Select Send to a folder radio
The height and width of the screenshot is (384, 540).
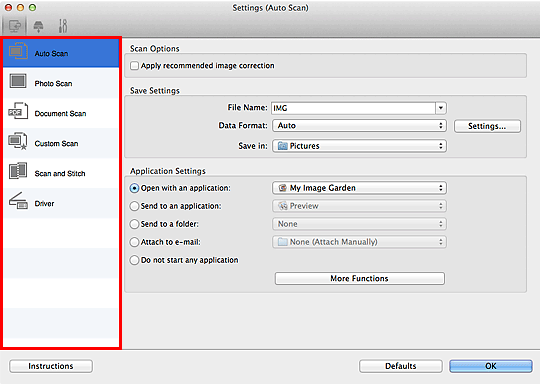134,224
